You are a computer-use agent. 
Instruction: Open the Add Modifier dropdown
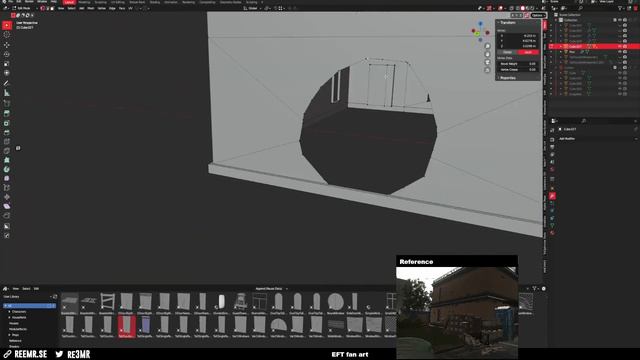tap(598, 139)
